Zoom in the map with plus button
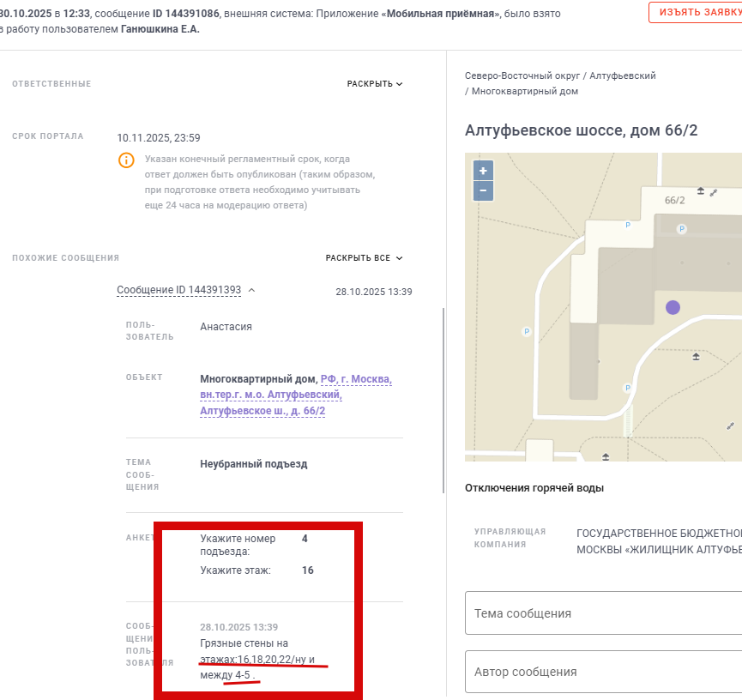Screen dimensions: 742x700 pyautogui.click(x=483, y=171)
